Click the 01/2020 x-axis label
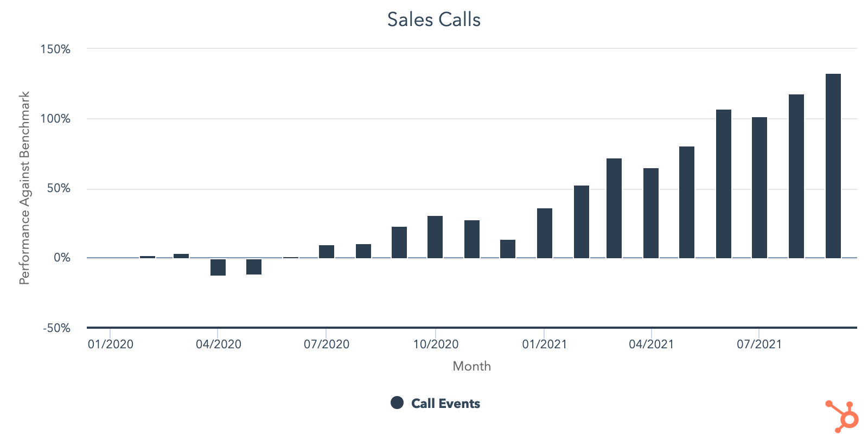 point(111,344)
